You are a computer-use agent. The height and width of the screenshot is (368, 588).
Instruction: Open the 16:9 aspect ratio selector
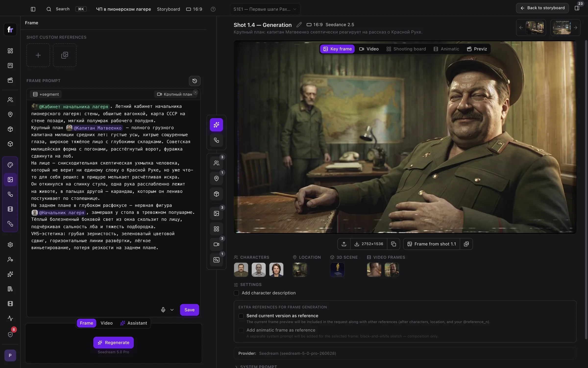pyautogui.click(x=194, y=9)
